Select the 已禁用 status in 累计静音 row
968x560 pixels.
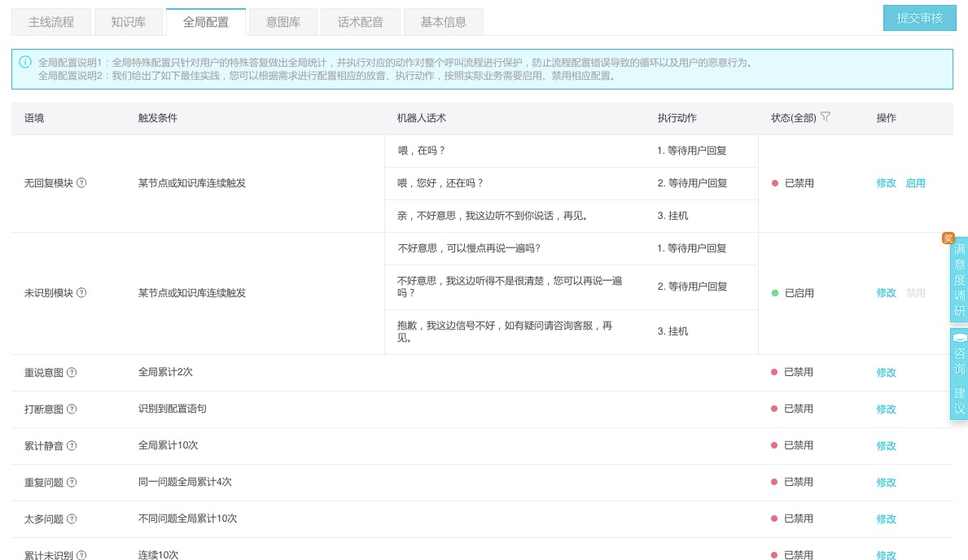792,445
